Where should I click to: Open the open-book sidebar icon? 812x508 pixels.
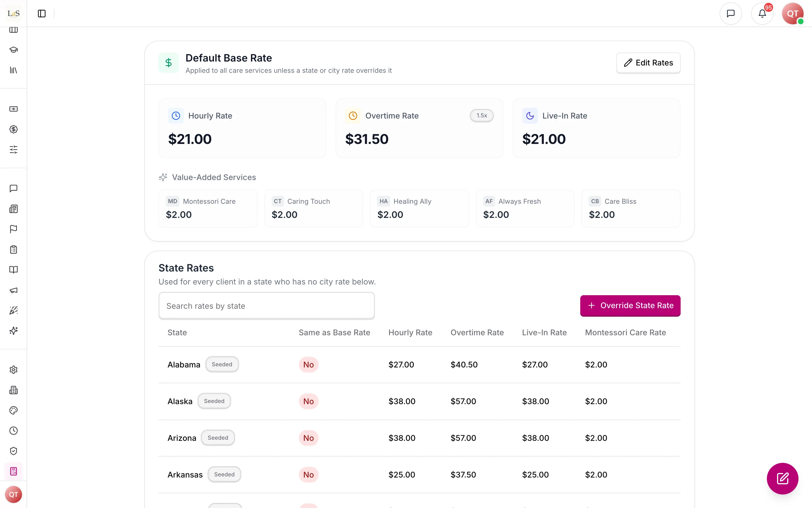[x=14, y=270]
